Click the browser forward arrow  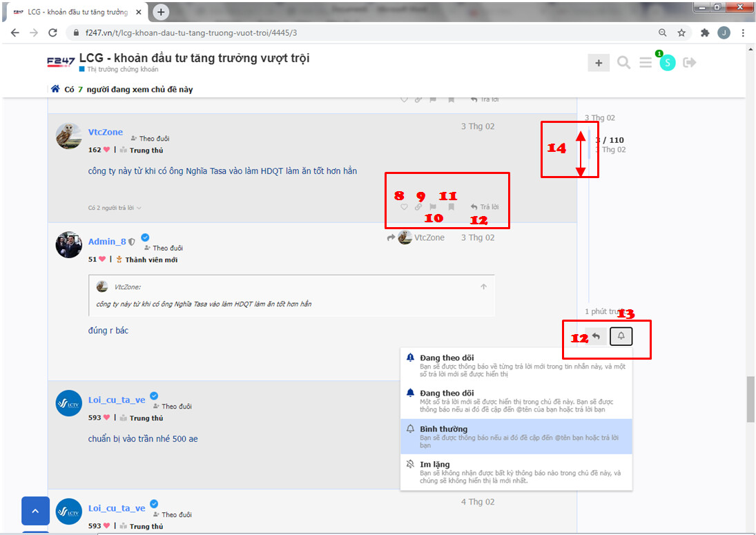click(34, 32)
